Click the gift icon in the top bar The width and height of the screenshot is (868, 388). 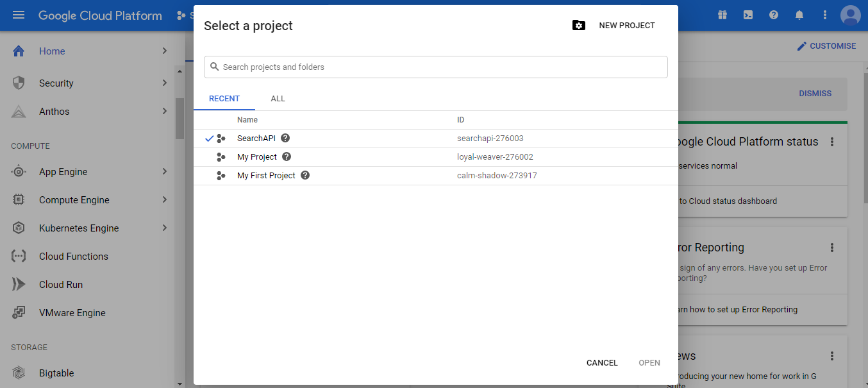722,15
